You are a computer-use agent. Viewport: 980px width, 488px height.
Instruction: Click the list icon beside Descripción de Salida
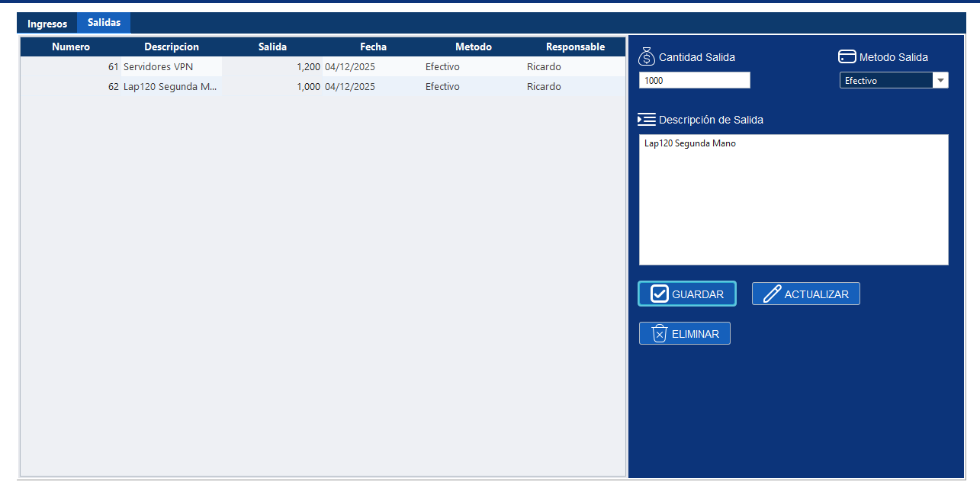coord(647,120)
